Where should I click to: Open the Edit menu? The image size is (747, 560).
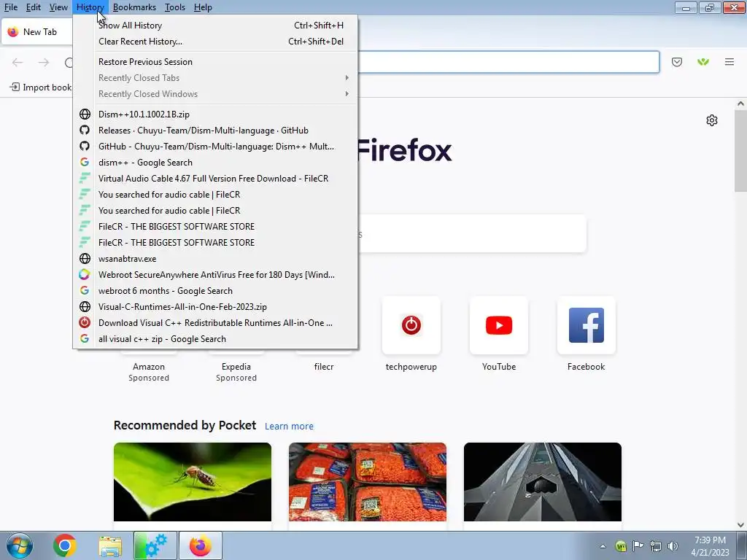[34, 7]
